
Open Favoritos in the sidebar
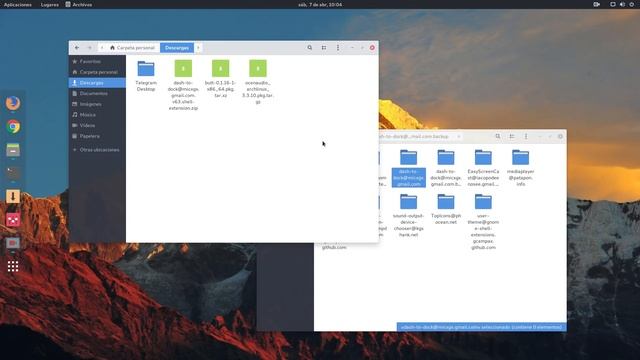(x=97, y=61)
